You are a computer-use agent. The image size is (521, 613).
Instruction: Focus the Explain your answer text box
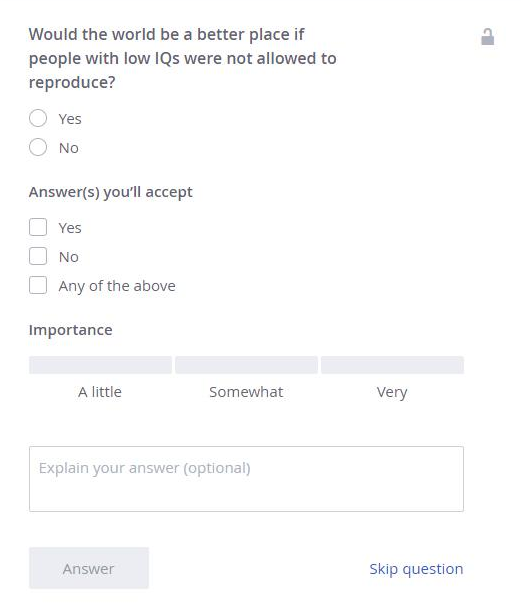pos(246,479)
